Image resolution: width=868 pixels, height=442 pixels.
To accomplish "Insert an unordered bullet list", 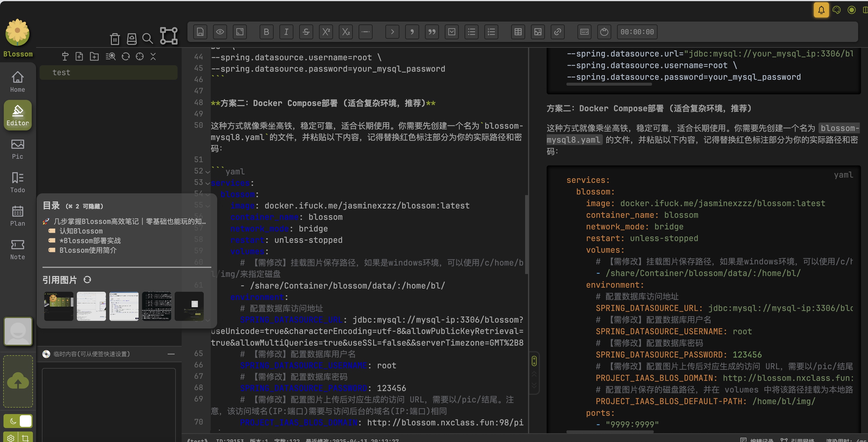I will [471, 32].
